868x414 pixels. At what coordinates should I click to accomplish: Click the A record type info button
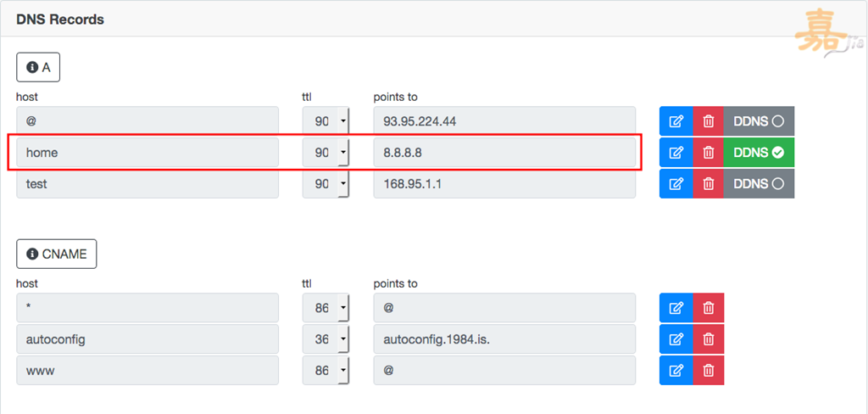tap(38, 66)
